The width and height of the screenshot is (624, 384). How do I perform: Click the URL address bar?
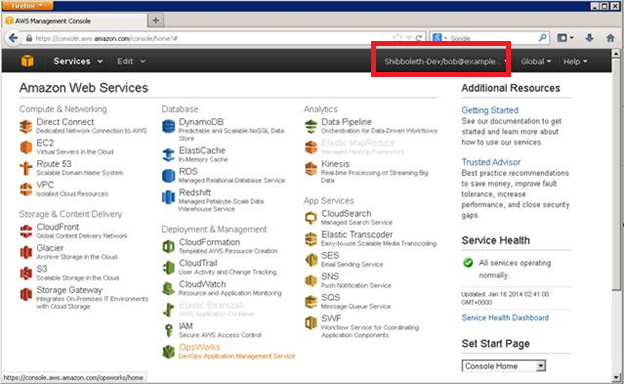[211, 38]
